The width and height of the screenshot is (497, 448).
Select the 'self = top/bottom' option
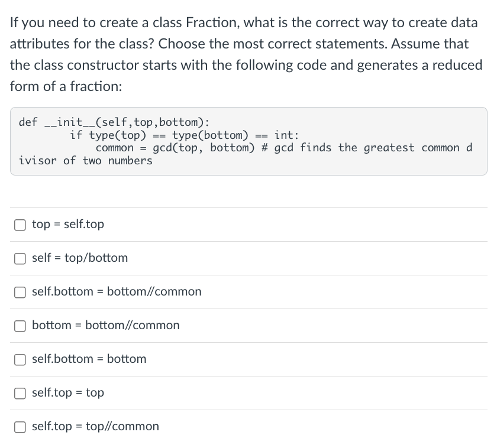pyautogui.click(x=20, y=258)
